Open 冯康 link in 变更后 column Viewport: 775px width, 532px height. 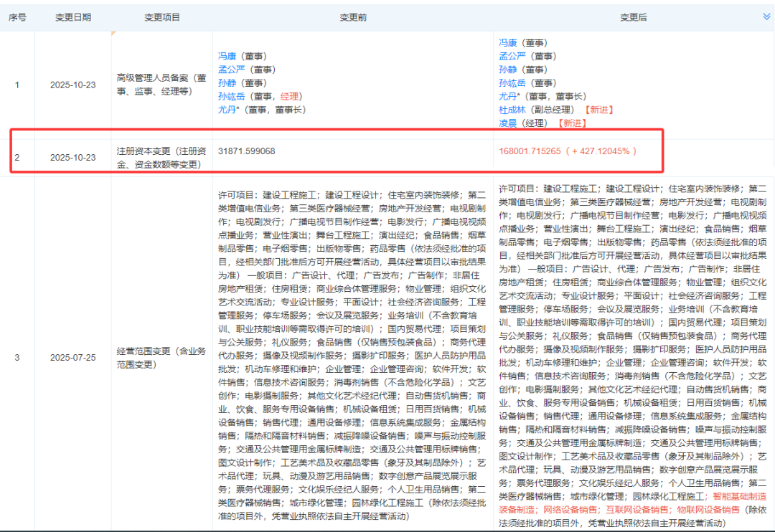tap(508, 42)
